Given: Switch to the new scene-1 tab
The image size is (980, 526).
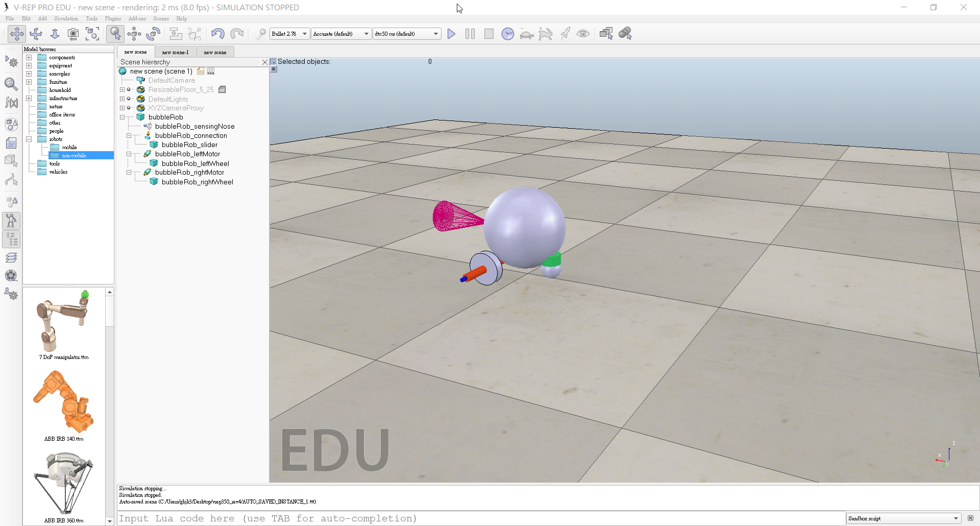Looking at the screenshot, I should (x=175, y=52).
